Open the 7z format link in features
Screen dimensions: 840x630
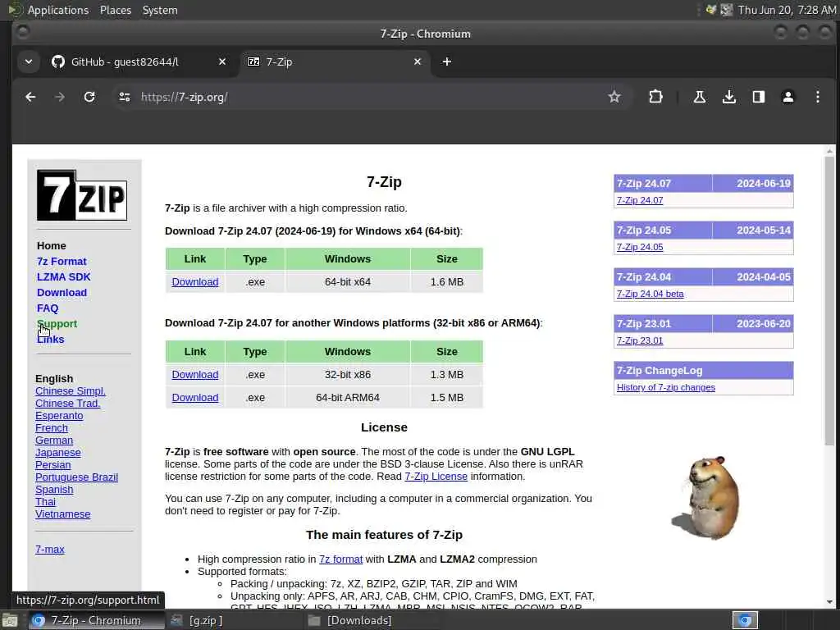(x=340, y=559)
